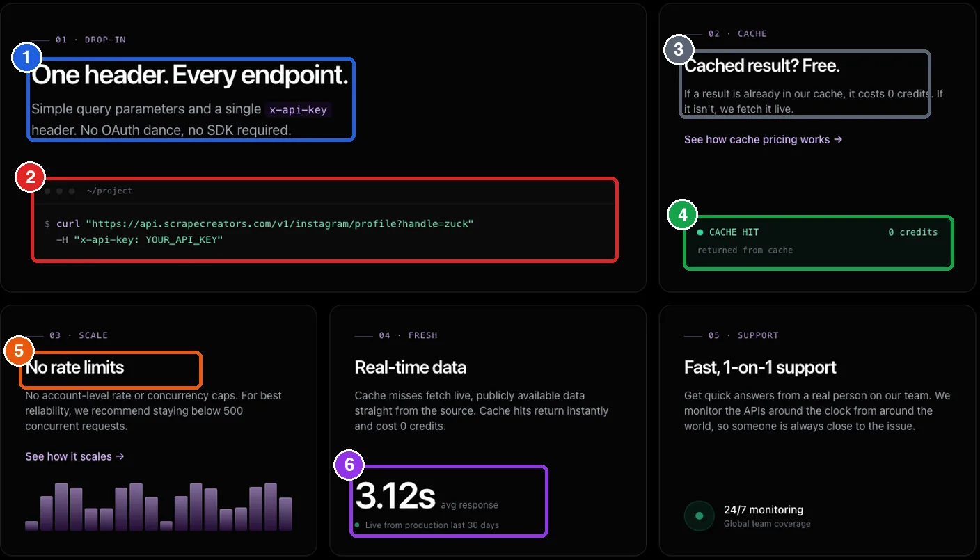Click the green 24/7 monitoring status icon
This screenshot has width=980, height=560.
[700, 516]
